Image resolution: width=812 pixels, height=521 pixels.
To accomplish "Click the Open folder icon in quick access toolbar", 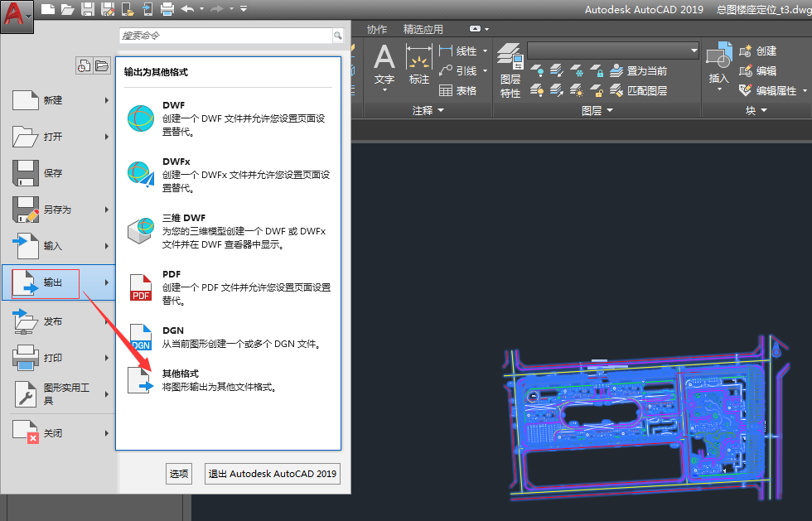I will pyautogui.click(x=67, y=9).
